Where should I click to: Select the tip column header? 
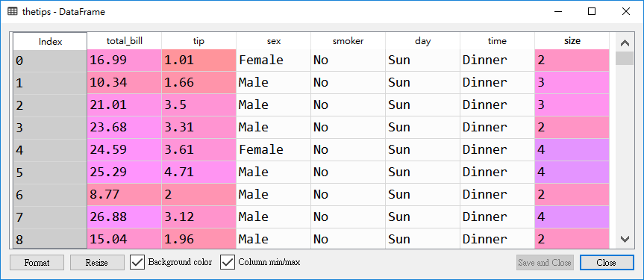point(198,41)
